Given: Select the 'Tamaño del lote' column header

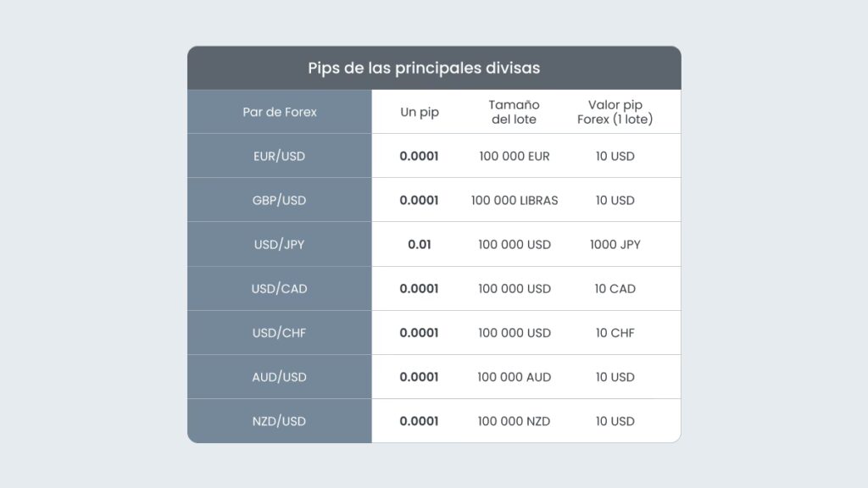Looking at the screenshot, I should [514, 112].
